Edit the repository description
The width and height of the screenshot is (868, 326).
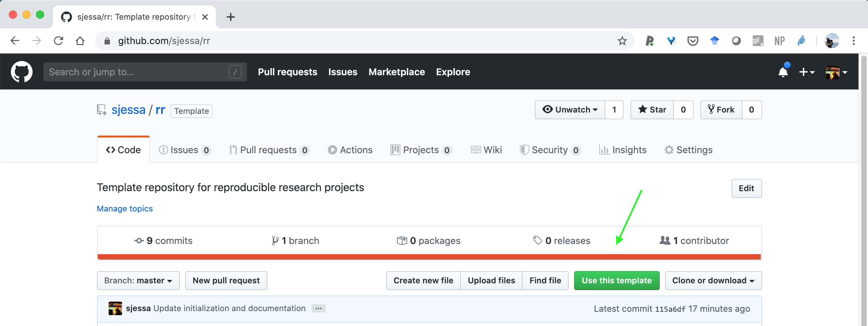pyautogui.click(x=747, y=188)
